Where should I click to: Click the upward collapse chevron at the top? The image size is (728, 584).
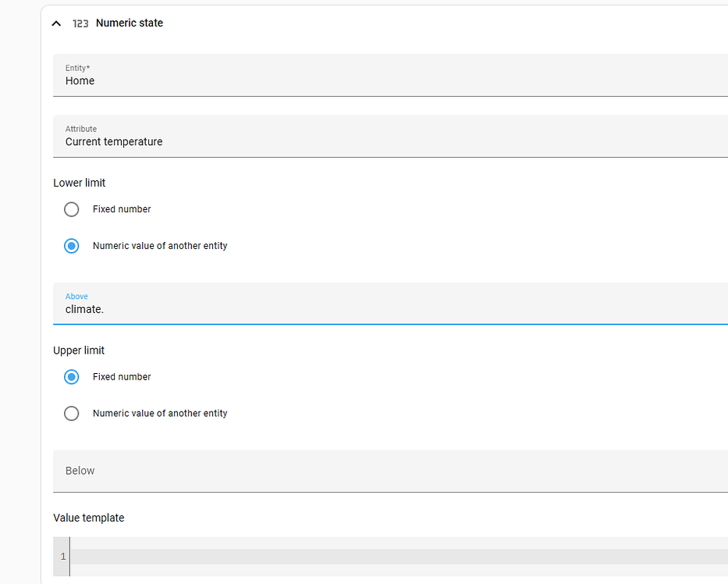55,23
